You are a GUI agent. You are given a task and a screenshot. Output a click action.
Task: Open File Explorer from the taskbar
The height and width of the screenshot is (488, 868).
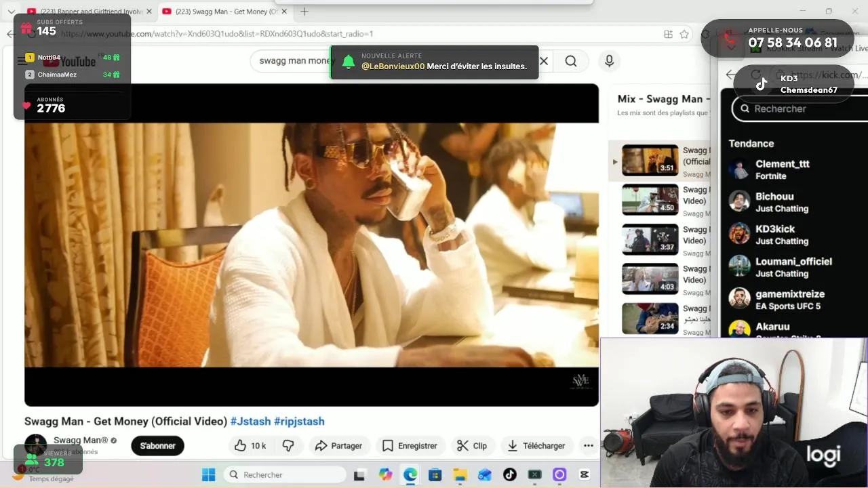[460, 474]
